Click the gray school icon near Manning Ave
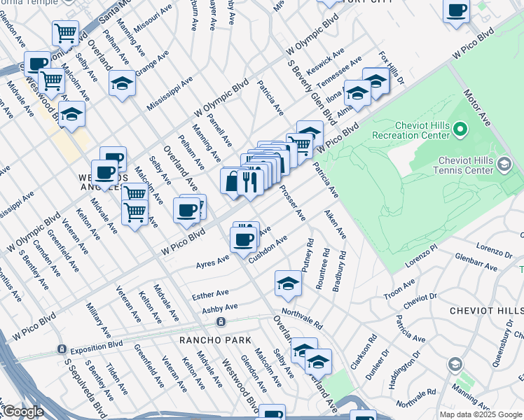The width and height of the screenshot is (524, 420). (455, 364)
